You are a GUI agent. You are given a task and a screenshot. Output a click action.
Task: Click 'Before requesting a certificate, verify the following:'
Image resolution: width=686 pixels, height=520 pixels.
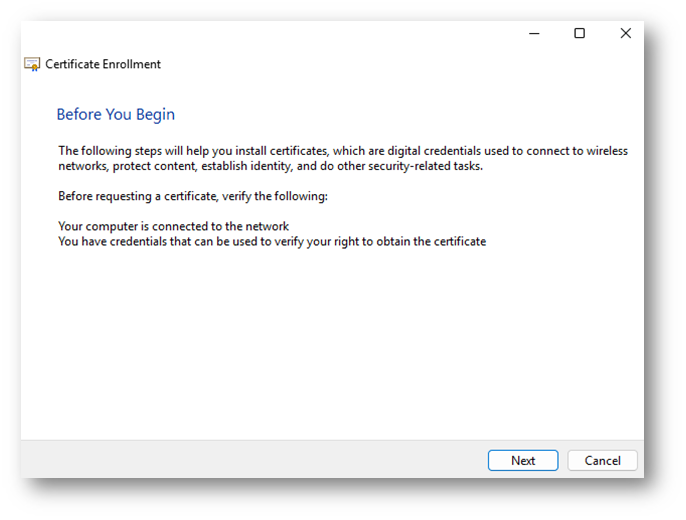pos(193,196)
